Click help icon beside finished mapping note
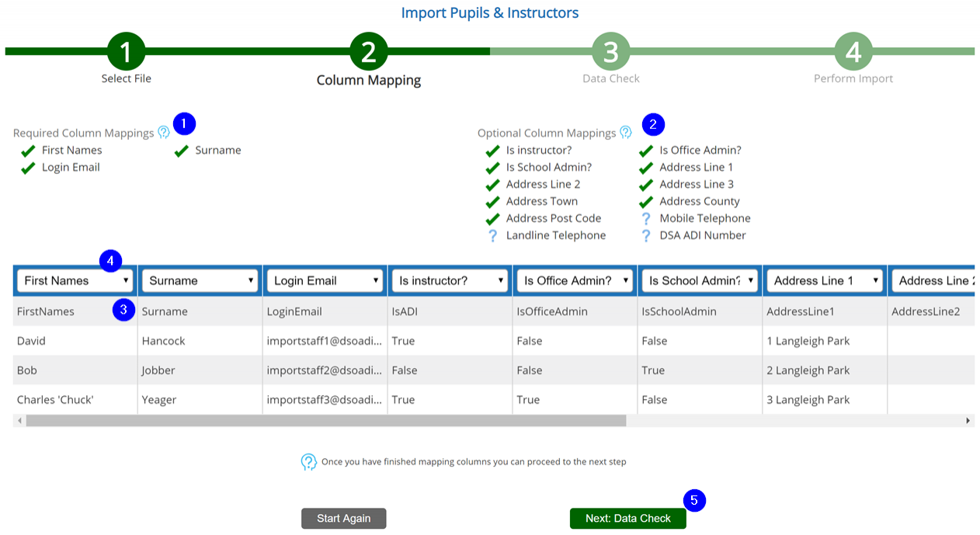Screen dimensions: 980x535 click(308, 462)
